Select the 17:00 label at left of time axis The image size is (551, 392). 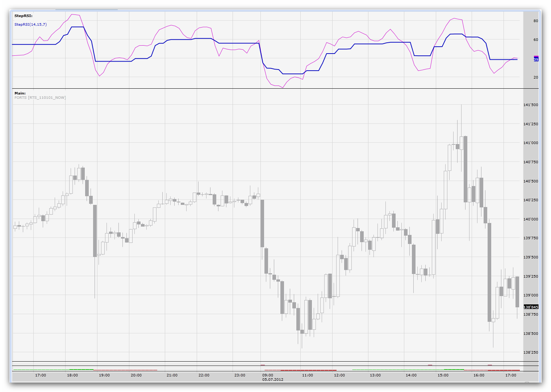click(x=41, y=375)
